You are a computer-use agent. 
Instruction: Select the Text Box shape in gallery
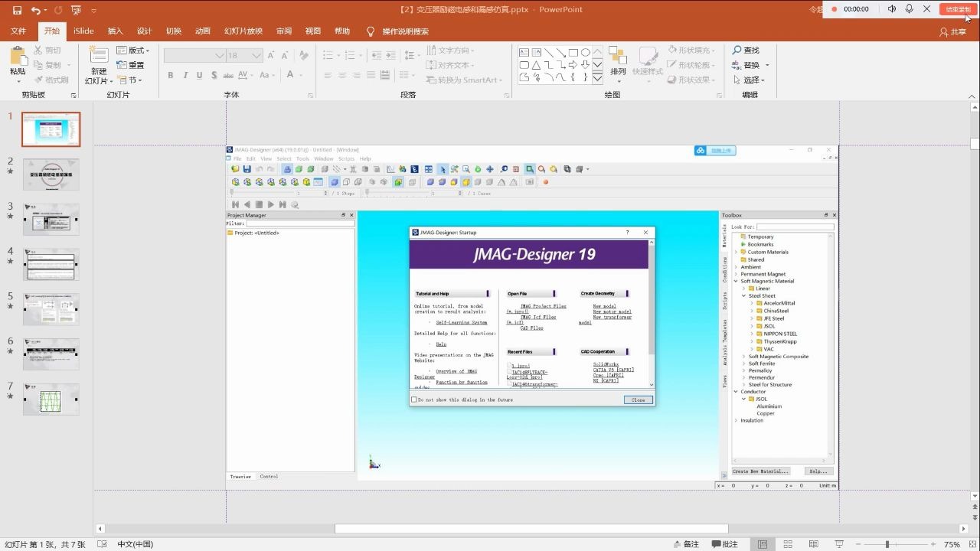[x=524, y=53]
